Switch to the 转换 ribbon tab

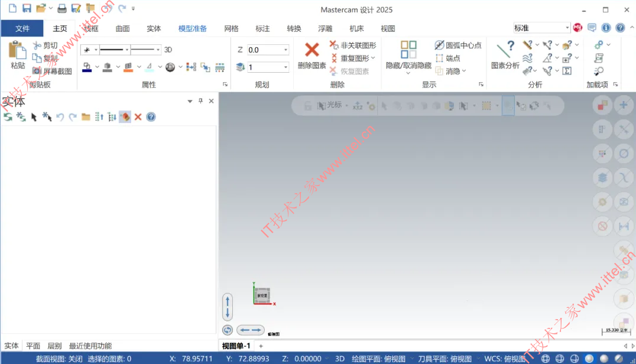pos(294,28)
